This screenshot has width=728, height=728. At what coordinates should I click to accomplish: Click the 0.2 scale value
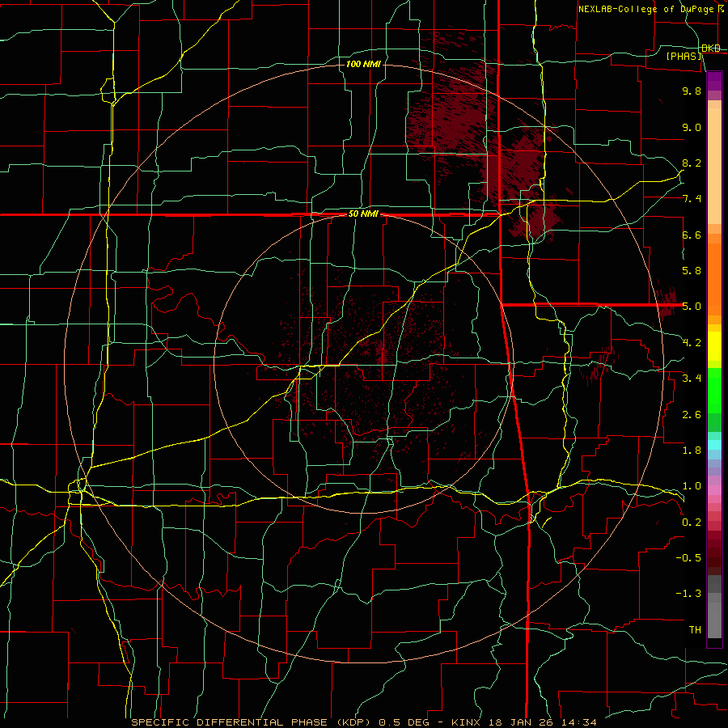click(x=692, y=523)
